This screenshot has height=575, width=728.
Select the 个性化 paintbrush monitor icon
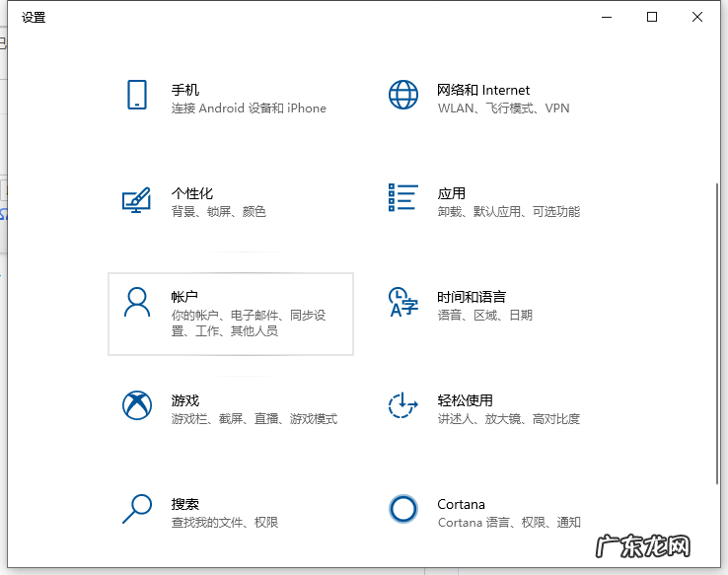136,200
